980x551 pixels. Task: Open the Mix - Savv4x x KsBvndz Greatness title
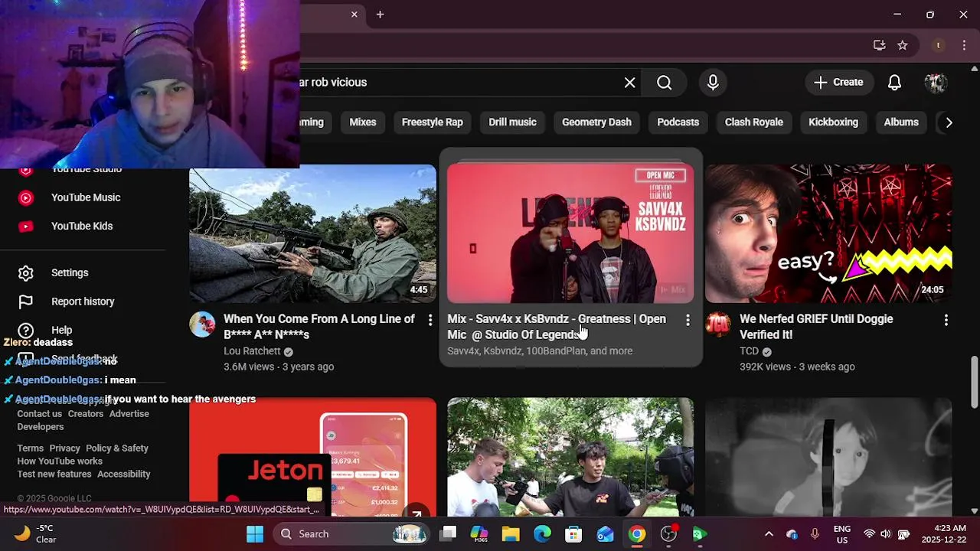[557, 327]
